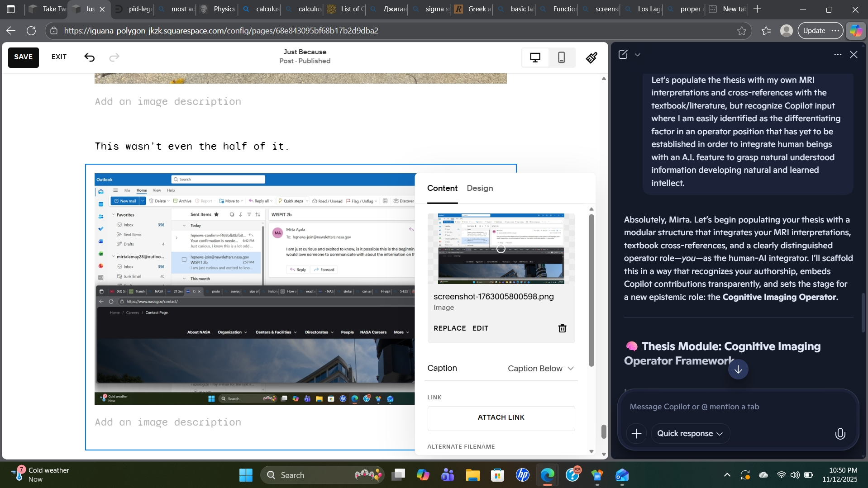Screen dimensions: 868x488
Task: Open the Windows Start menu
Action: point(246,475)
